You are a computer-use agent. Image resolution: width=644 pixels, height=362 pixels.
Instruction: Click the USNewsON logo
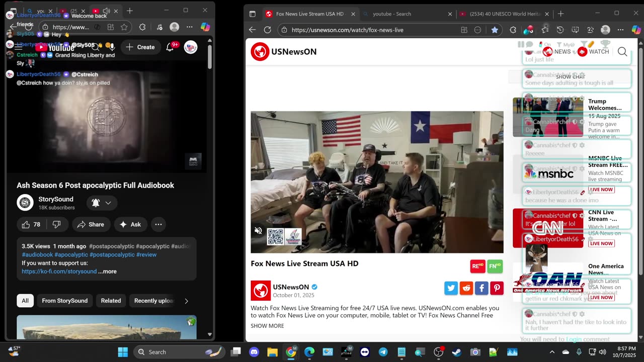point(284,51)
